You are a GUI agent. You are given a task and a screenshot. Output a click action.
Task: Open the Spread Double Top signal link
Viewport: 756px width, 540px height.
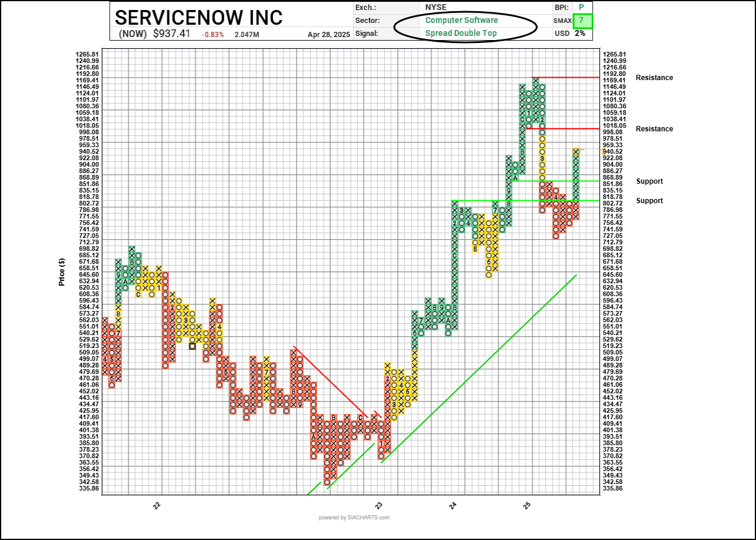coord(461,33)
